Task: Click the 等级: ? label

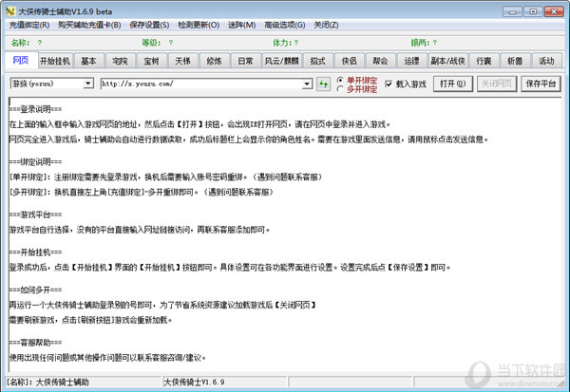Action: pyautogui.click(x=158, y=43)
